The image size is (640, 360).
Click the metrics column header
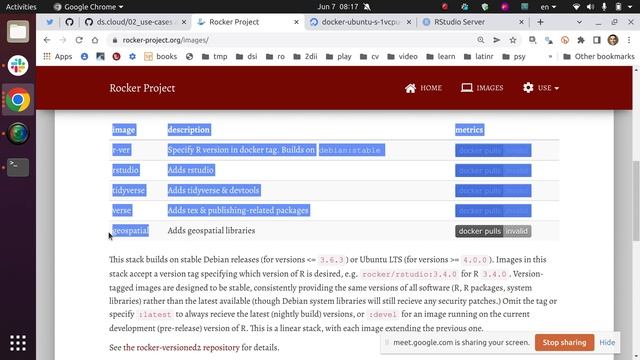coord(469,130)
